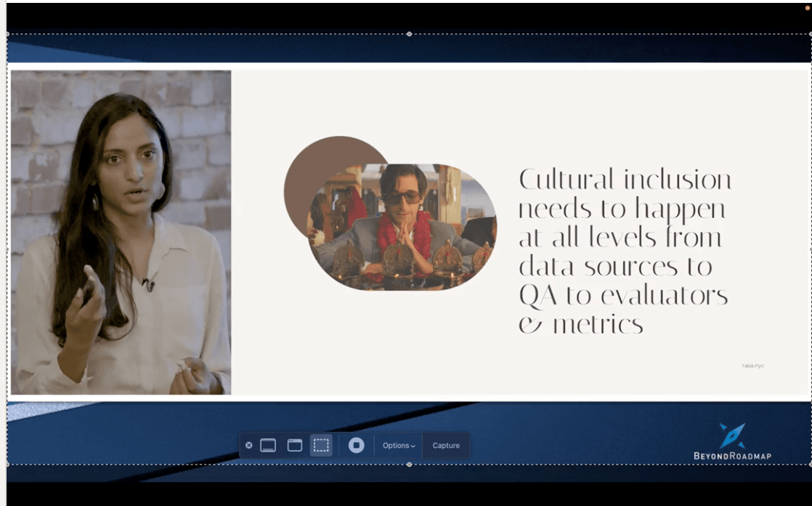Dismiss the screenshot toolbar via the X icon
This screenshot has height=506, width=812.
coord(249,446)
